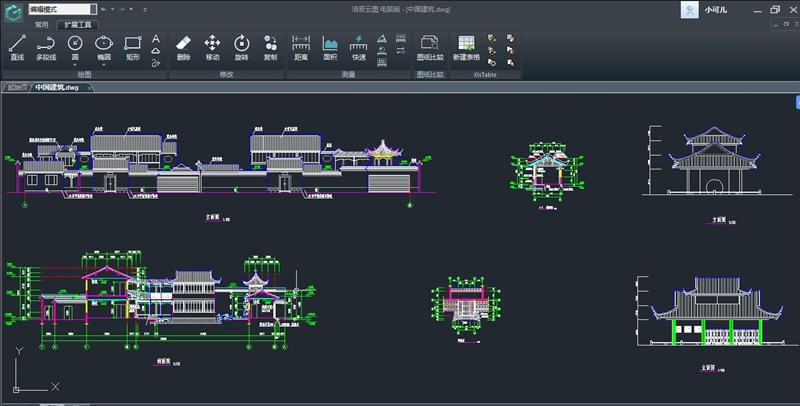Close the 中国建筑.dwg document tab
The image size is (800, 406).
(x=91, y=88)
